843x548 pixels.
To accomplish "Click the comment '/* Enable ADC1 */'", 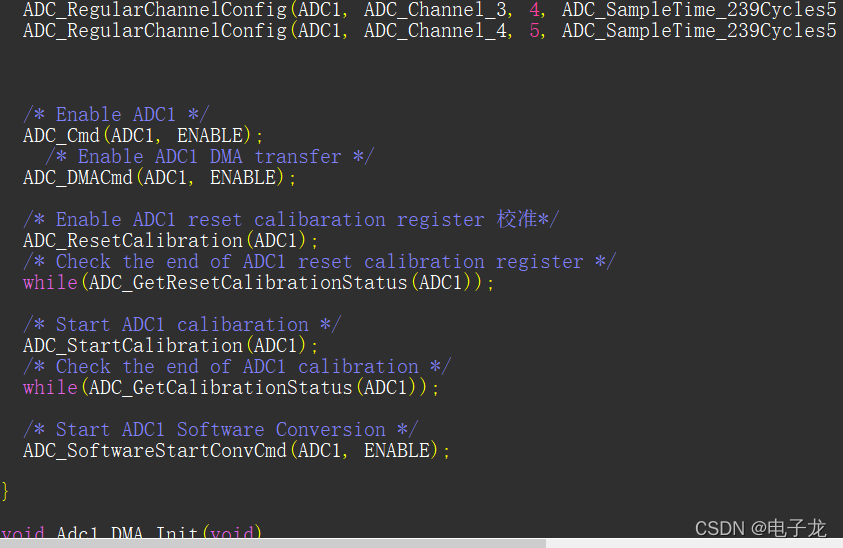I will click(116, 115).
